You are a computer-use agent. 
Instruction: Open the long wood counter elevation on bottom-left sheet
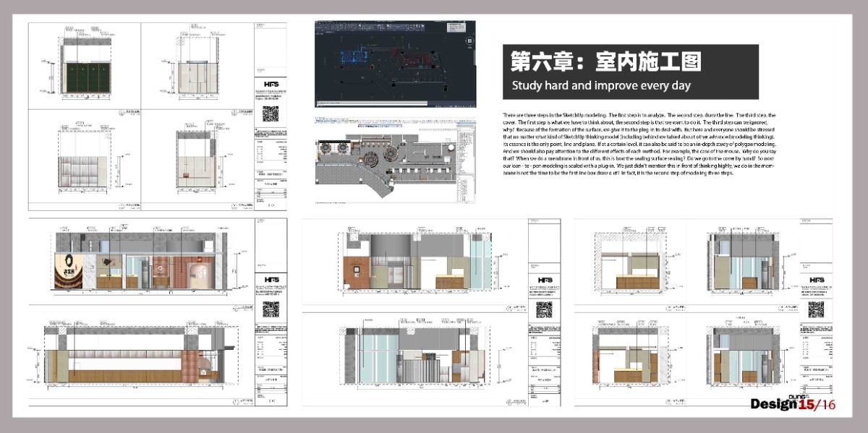(138, 355)
